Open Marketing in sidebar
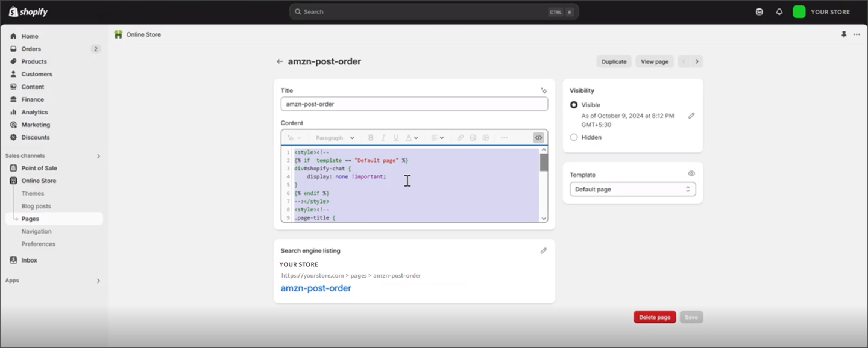This screenshot has width=868, height=348. coord(36,125)
